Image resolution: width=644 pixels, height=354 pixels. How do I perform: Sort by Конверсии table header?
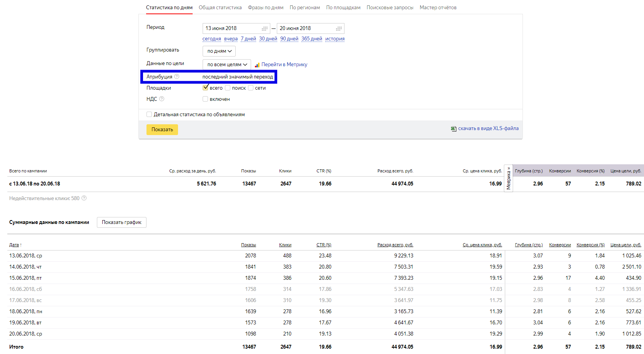coord(560,245)
